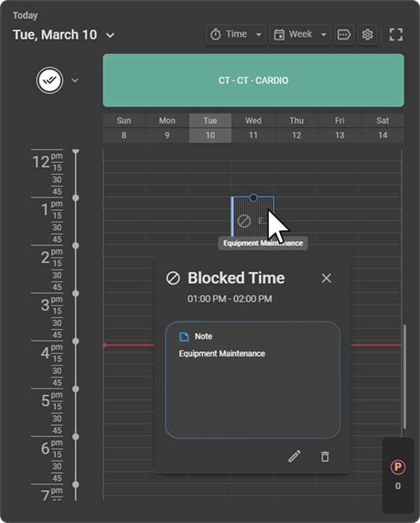The width and height of the screenshot is (420, 523).
Task: Delete blocked time with trash icon
Action: (325, 456)
